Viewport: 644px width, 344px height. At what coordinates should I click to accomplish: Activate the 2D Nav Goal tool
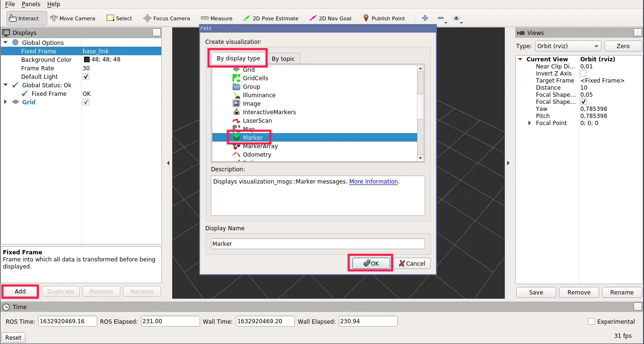(x=330, y=18)
